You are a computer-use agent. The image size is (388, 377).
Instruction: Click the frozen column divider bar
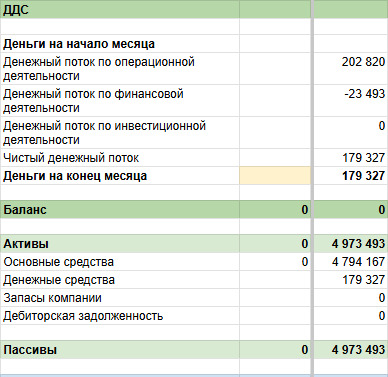point(312,188)
